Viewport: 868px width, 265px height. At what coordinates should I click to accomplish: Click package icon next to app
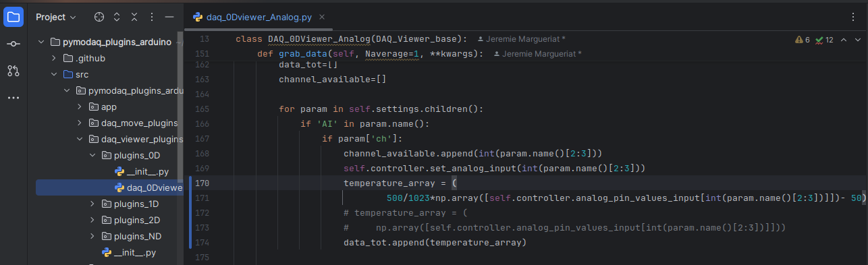click(x=93, y=107)
